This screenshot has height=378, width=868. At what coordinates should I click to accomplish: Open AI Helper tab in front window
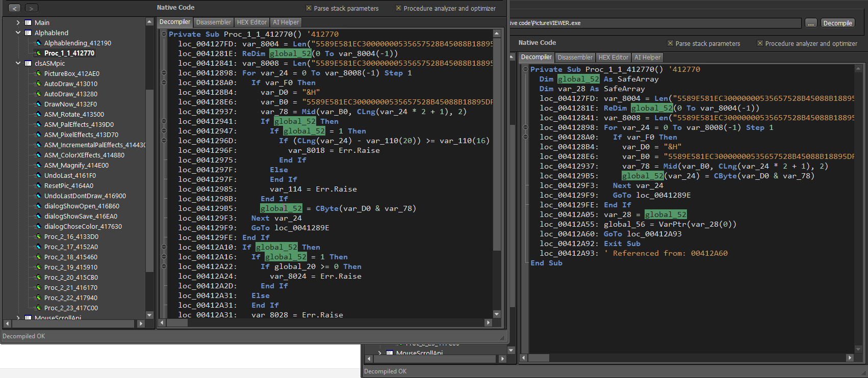tap(286, 22)
